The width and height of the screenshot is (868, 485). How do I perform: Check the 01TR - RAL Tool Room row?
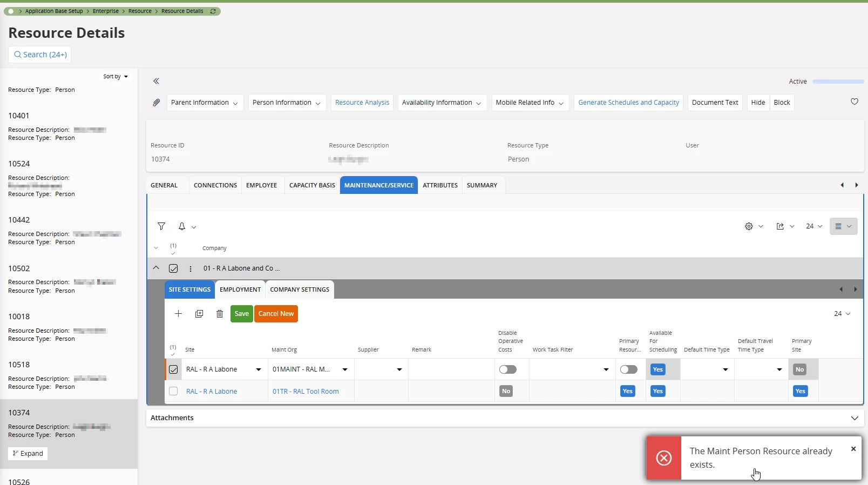(x=173, y=391)
